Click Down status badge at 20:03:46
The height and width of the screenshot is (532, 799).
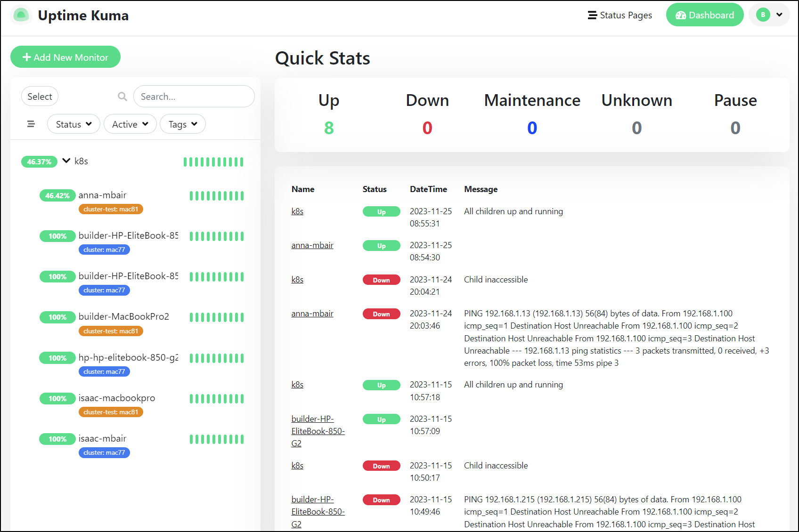click(382, 314)
